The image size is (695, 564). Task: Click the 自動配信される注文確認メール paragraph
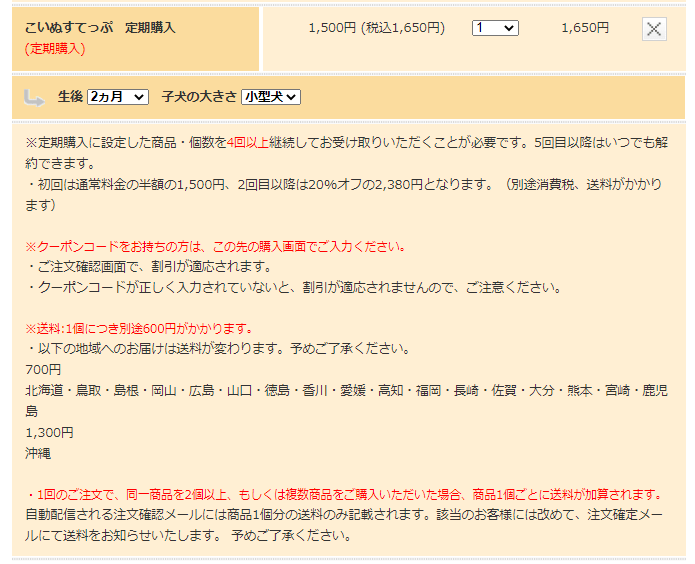coord(344,525)
